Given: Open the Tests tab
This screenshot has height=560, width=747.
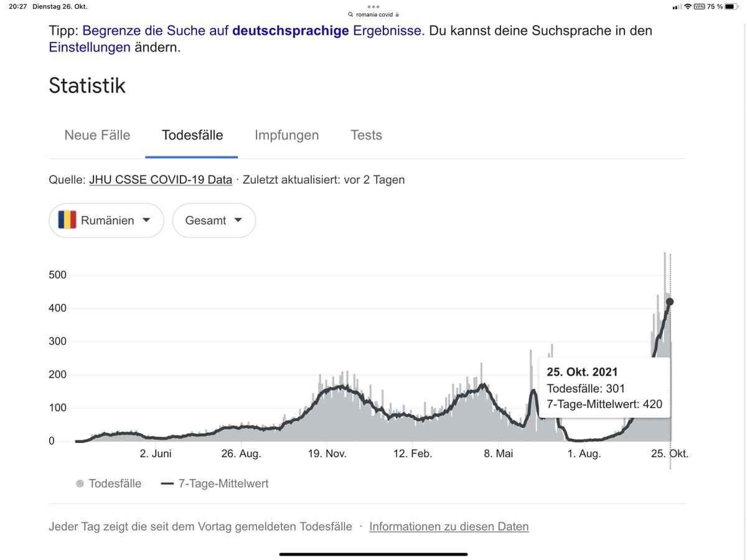Looking at the screenshot, I should (366, 135).
